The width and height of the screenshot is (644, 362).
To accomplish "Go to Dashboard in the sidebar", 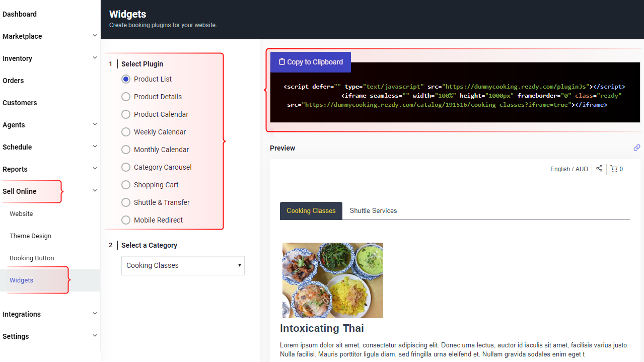I will (x=20, y=14).
